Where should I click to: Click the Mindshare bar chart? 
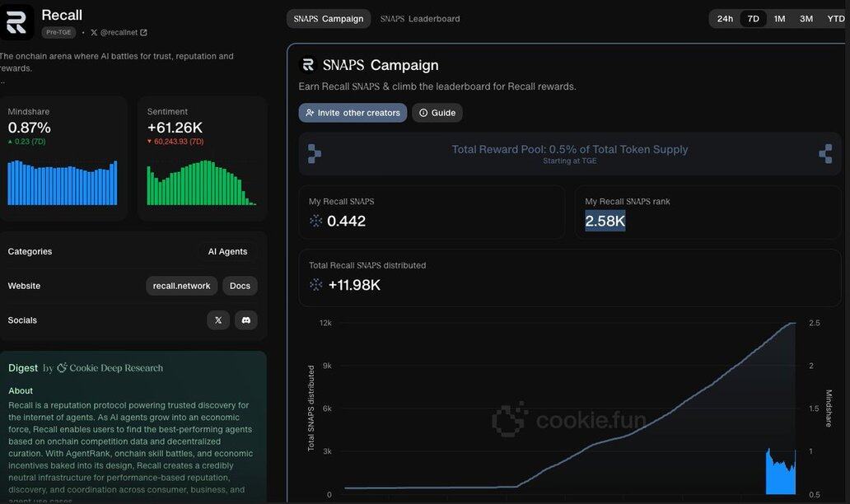coord(63,183)
